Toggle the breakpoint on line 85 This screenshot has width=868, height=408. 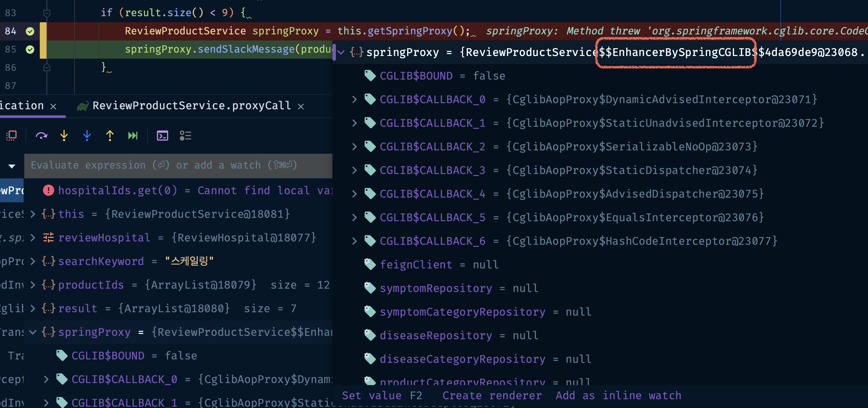click(30, 50)
